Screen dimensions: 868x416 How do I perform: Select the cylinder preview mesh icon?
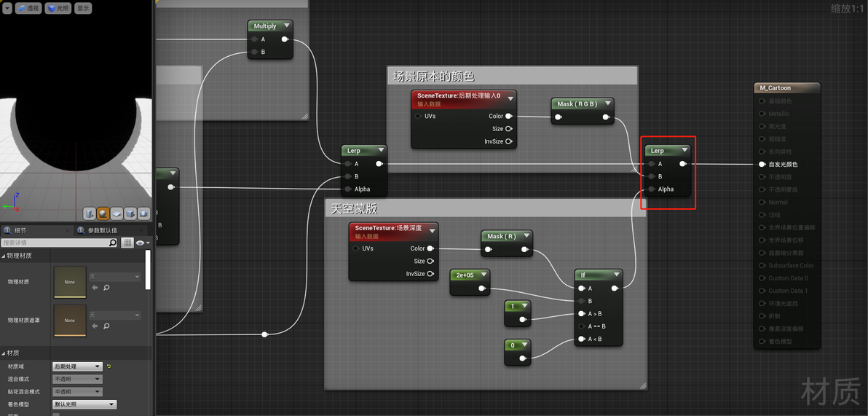(x=90, y=213)
